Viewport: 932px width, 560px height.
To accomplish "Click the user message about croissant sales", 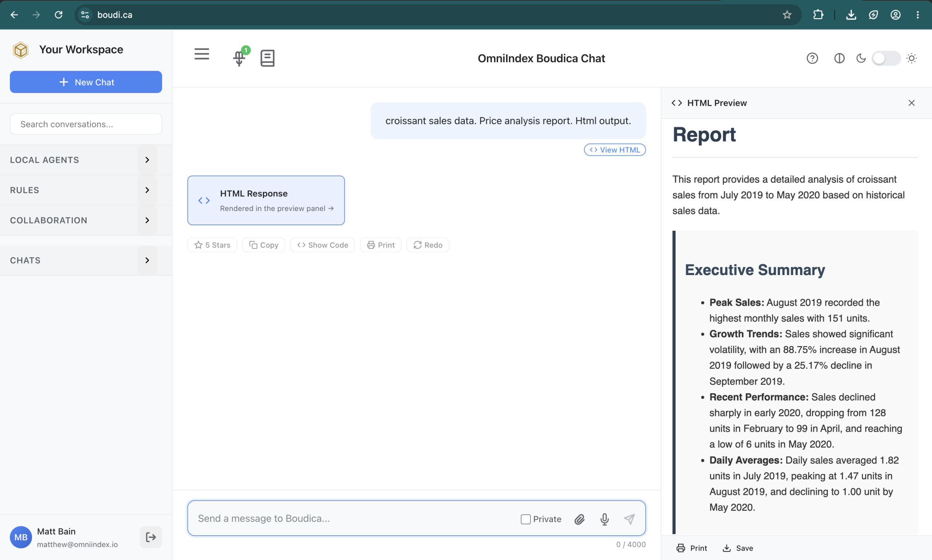I will click(x=508, y=121).
